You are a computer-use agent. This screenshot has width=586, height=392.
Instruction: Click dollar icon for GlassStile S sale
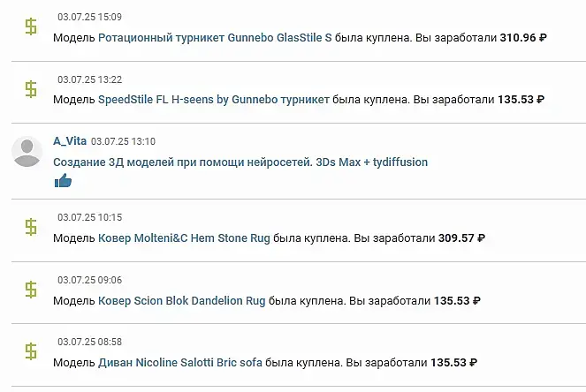[x=31, y=26]
